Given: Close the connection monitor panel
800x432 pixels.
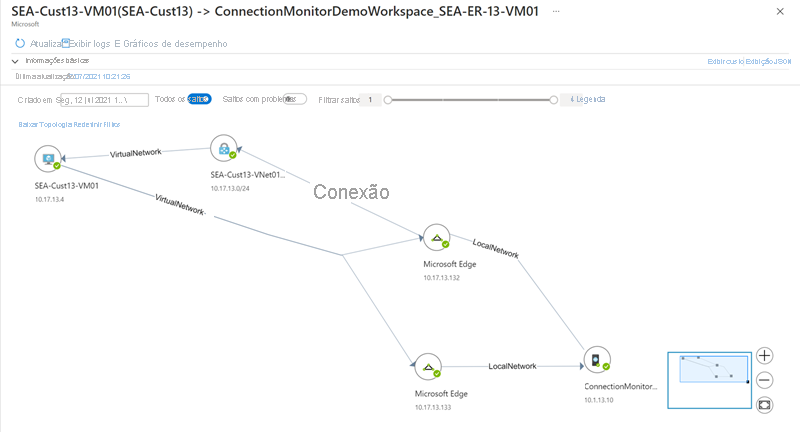Looking at the screenshot, I should click(x=780, y=11).
